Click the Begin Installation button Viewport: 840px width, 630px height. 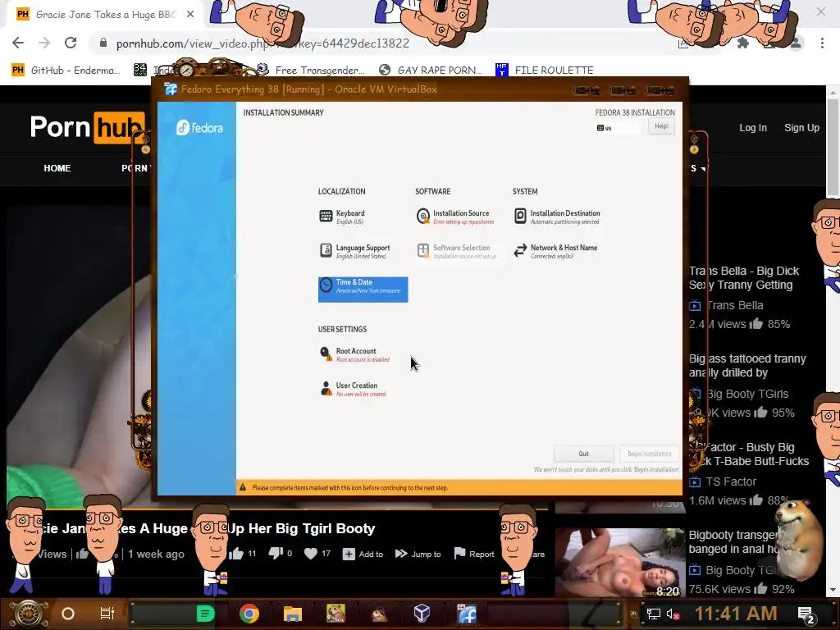tap(650, 454)
